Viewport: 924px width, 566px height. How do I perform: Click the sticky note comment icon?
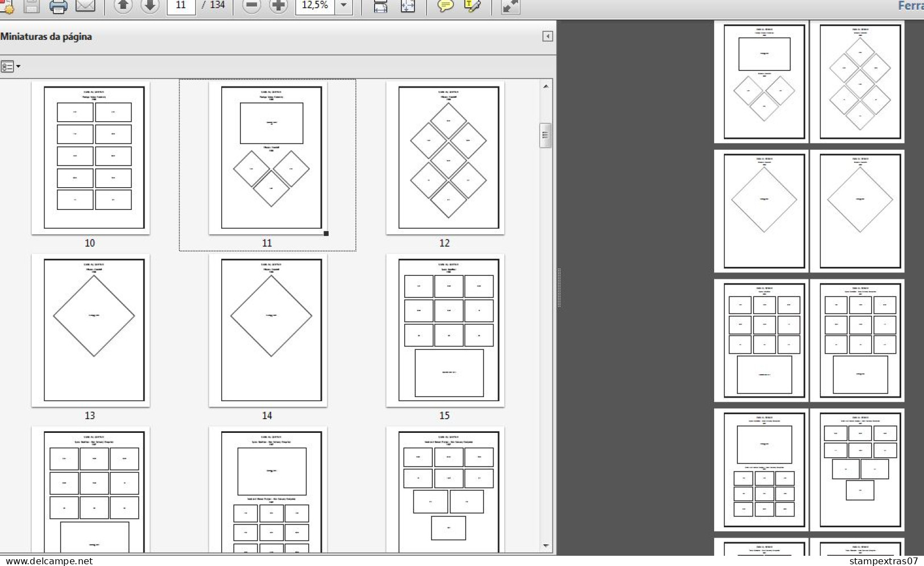445,6
